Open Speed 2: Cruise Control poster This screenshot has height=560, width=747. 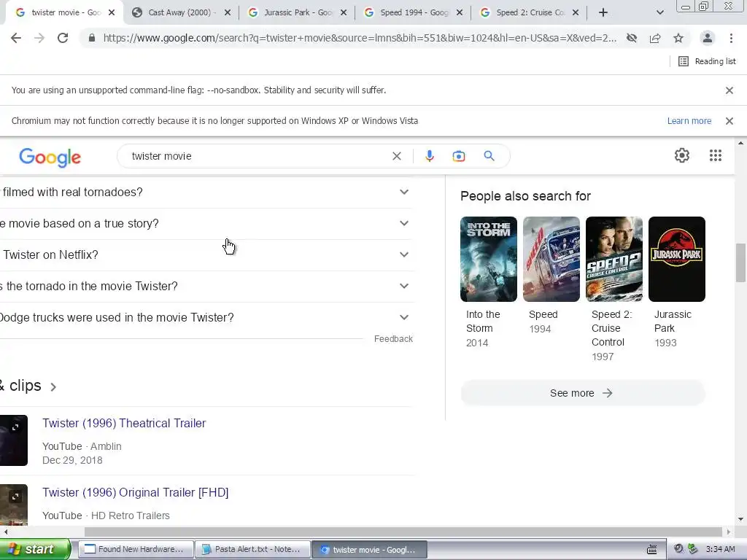(614, 259)
